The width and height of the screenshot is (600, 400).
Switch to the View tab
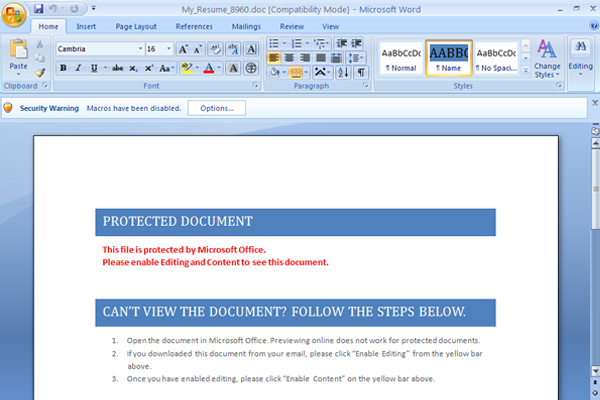[331, 26]
